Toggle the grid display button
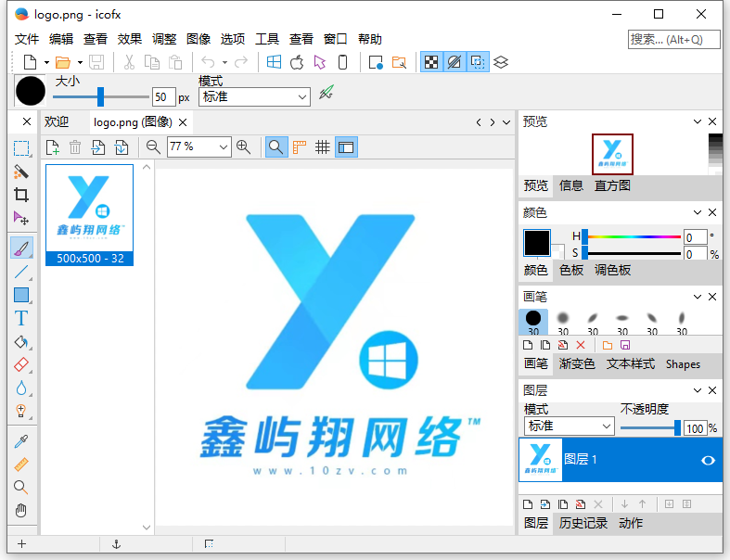Image resolution: width=730 pixels, height=560 pixels. point(322,147)
